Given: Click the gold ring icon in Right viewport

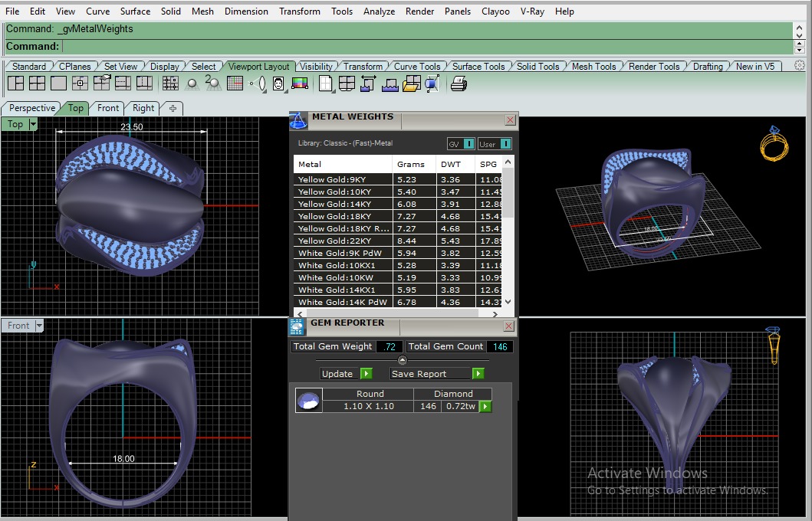Looking at the screenshot, I should [773, 345].
